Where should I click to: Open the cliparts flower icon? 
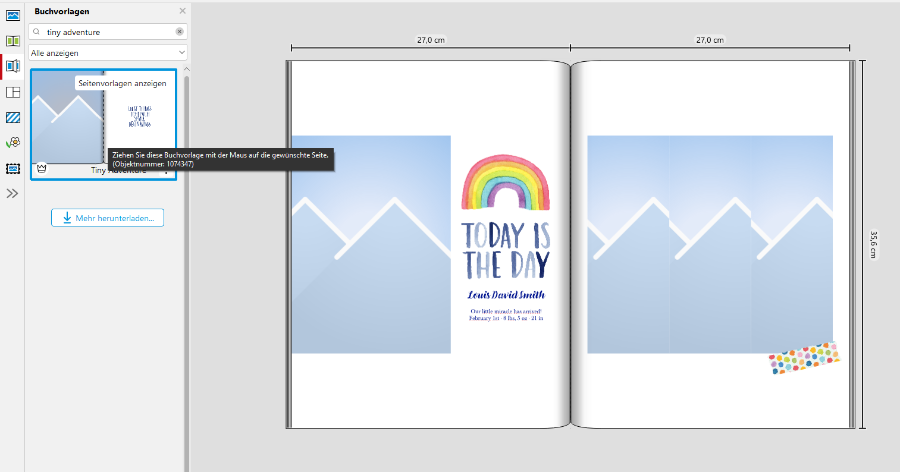point(13,142)
